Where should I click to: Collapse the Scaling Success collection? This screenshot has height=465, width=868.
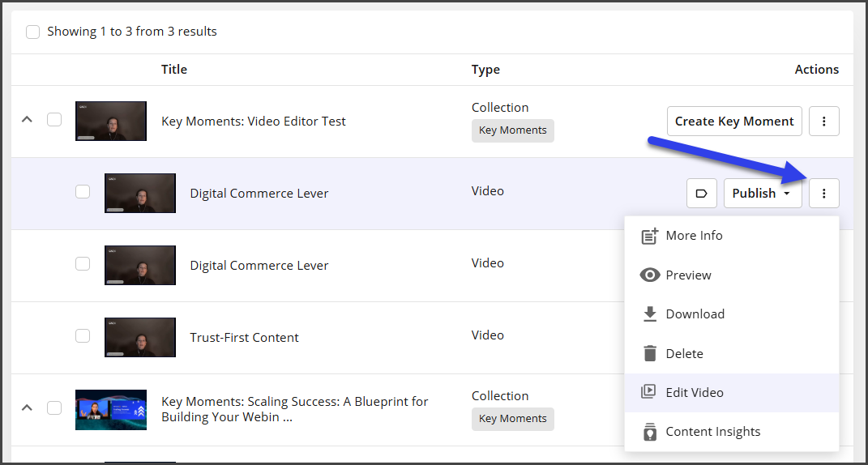(x=27, y=407)
